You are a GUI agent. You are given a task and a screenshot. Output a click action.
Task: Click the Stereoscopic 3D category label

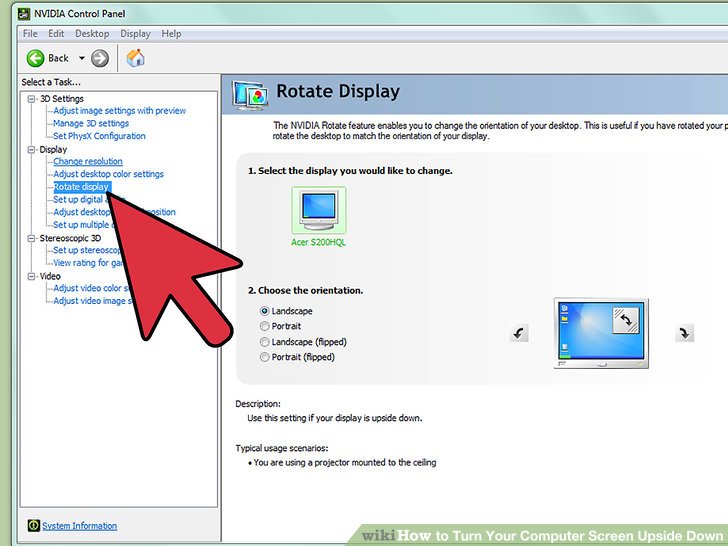click(x=70, y=238)
